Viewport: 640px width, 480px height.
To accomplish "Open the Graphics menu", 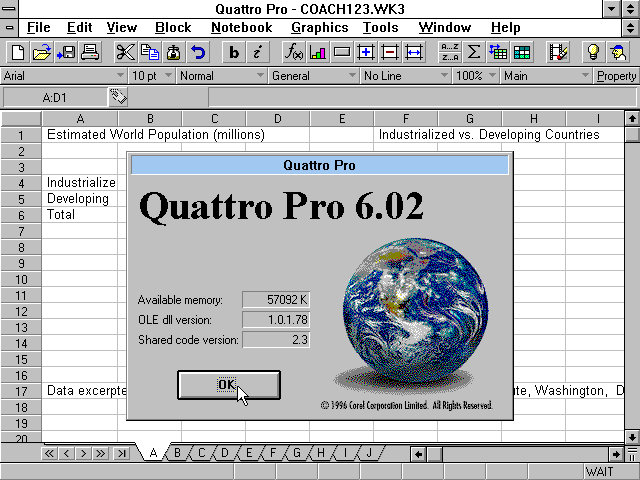I will tap(320, 28).
